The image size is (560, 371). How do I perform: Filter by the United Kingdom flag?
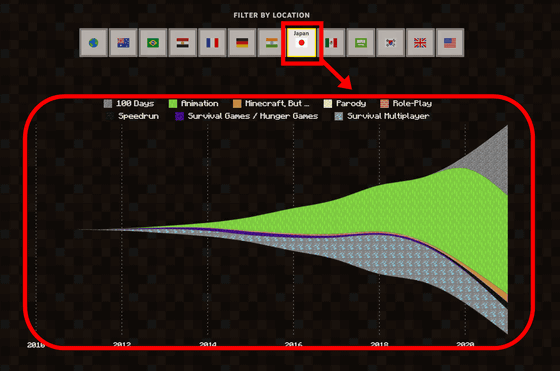420,43
